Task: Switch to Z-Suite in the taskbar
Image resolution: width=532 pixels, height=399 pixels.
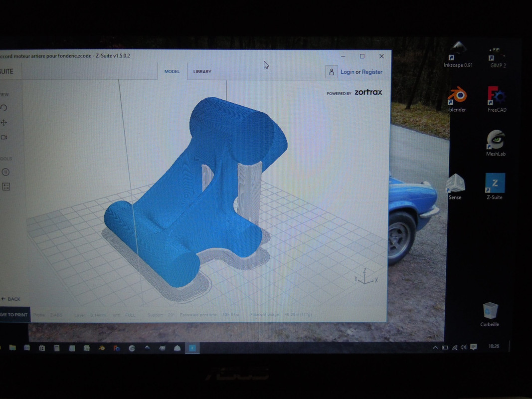Action: pos(192,348)
